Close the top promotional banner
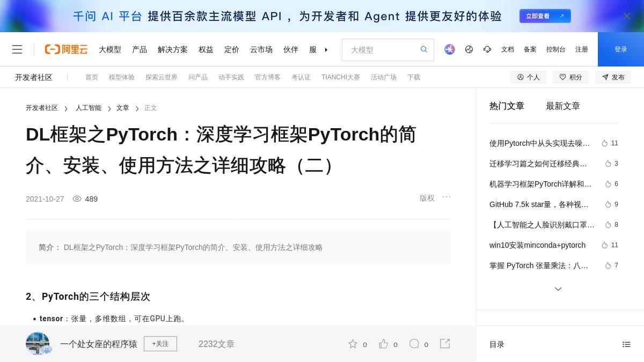 point(626,16)
